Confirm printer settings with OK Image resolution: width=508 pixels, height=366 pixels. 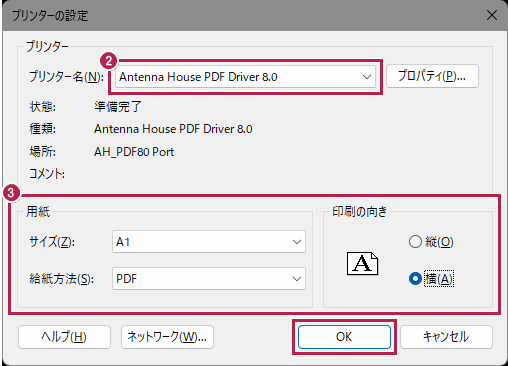(x=344, y=337)
